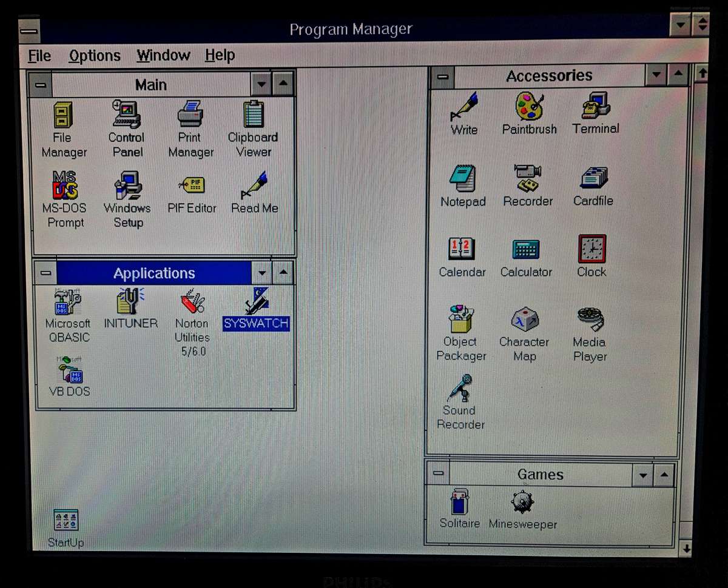The height and width of the screenshot is (588, 728).
Task: Open Norton Utilities 5/6.0
Action: tap(190, 302)
